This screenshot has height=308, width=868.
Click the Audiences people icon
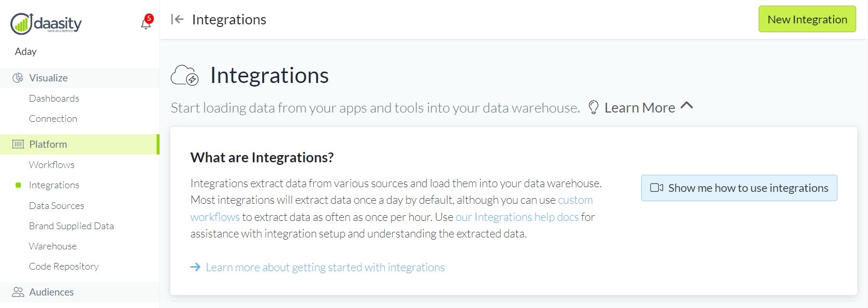(18, 292)
